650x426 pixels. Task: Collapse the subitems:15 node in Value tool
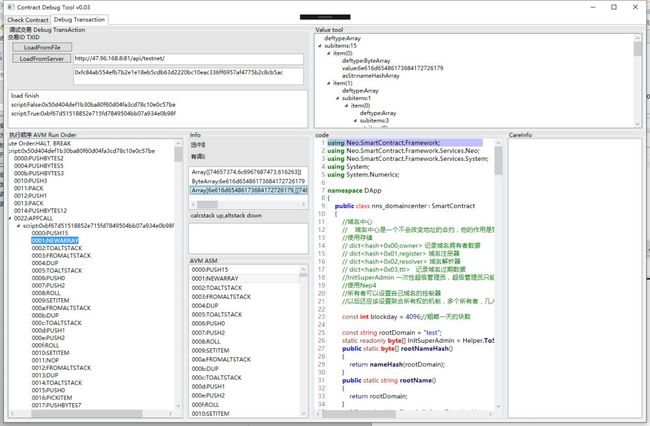[320, 46]
